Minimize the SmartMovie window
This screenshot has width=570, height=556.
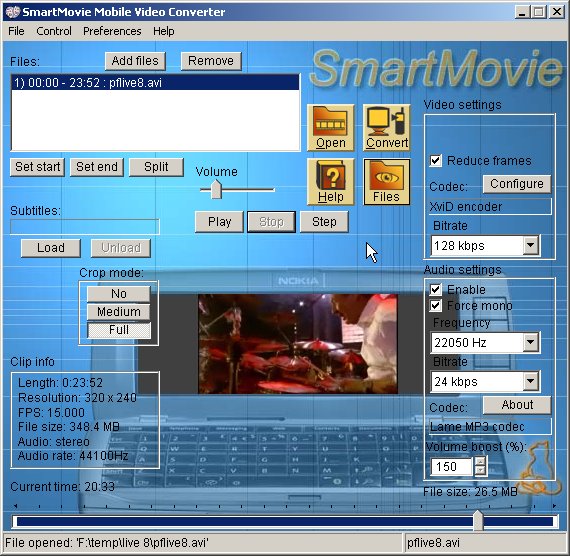(522, 12)
